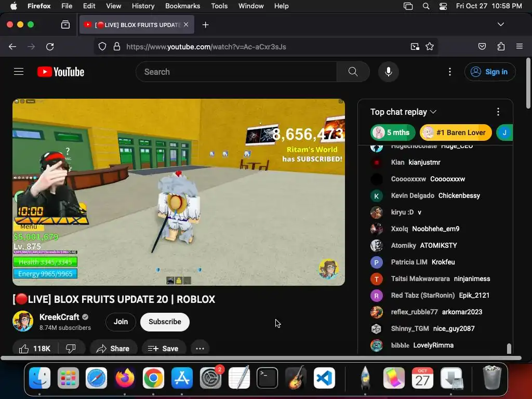Select chat message from Kevin Delgado
Viewport: 532px width, 399px height.
435,195
